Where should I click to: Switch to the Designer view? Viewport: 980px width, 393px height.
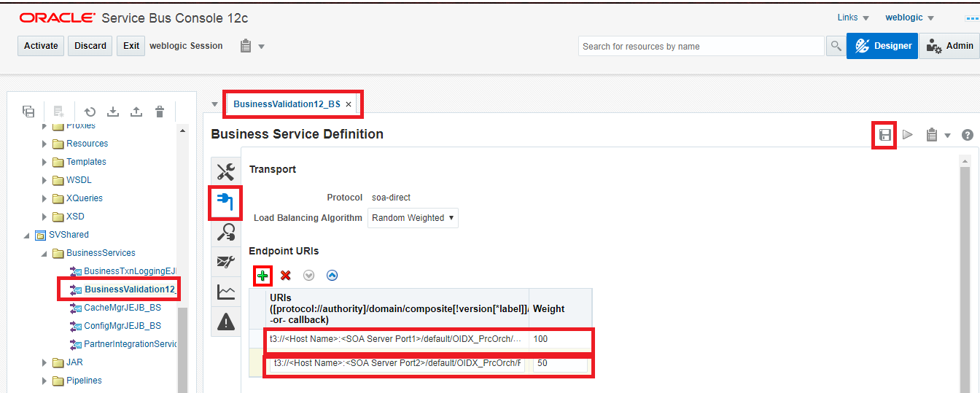[882, 45]
